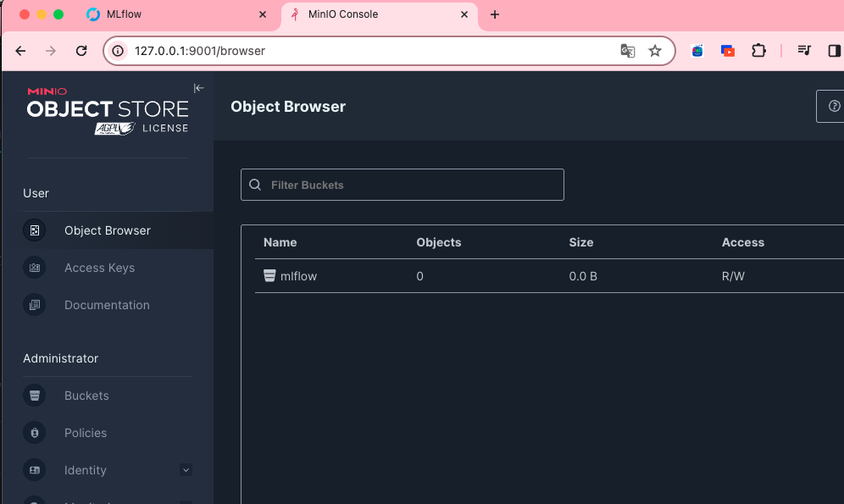Click the Buckets sidebar icon

(35, 396)
